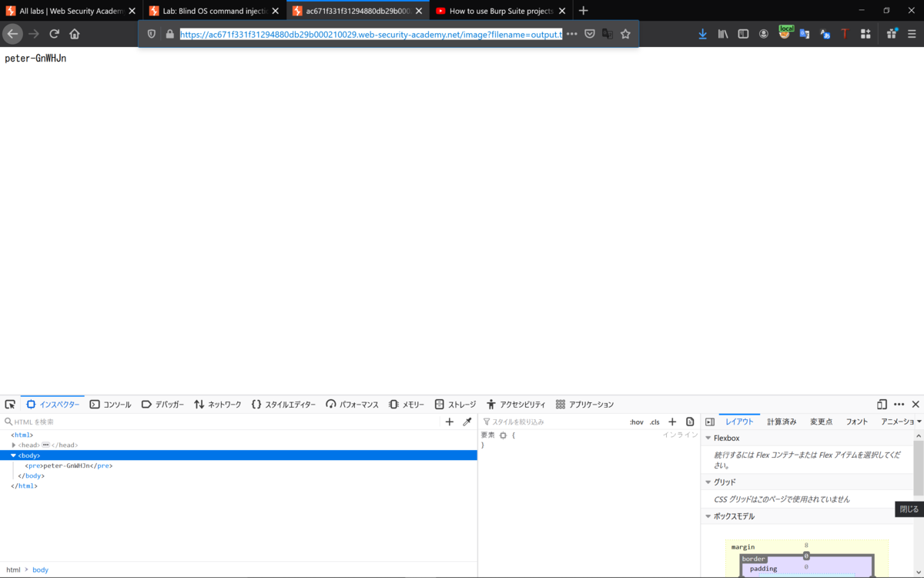Open the Firefox hamburger menu
This screenshot has width=924, height=578.
912,34
